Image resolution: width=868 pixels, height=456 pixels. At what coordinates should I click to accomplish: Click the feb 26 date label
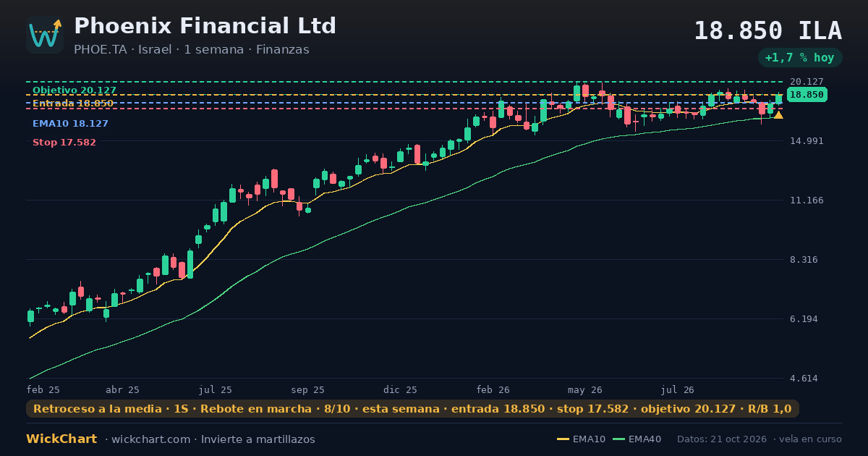pyautogui.click(x=493, y=389)
